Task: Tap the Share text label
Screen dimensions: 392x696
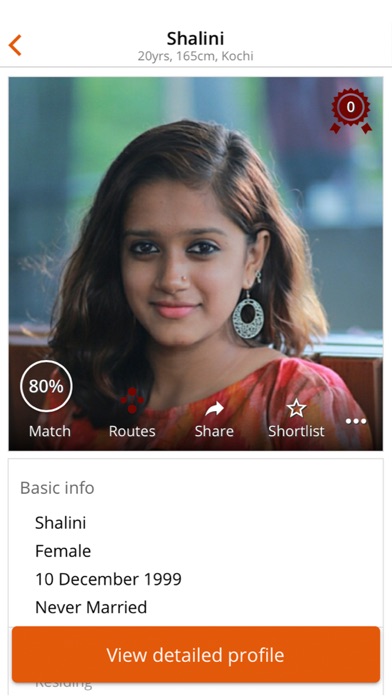Action: 214,431
